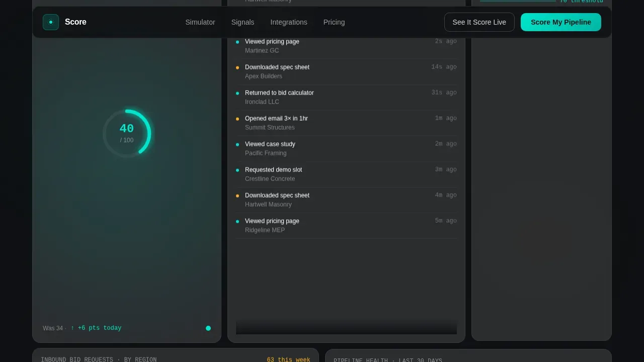The width and height of the screenshot is (644, 362).
Task: Click the 40 / 100 score gauge ring
Action: (127, 133)
